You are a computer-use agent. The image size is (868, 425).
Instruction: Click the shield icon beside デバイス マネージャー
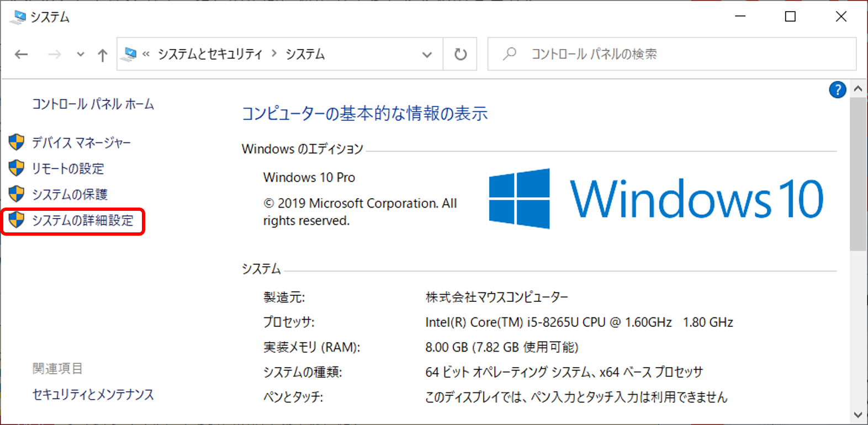pyautogui.click(x=17, y=142)
